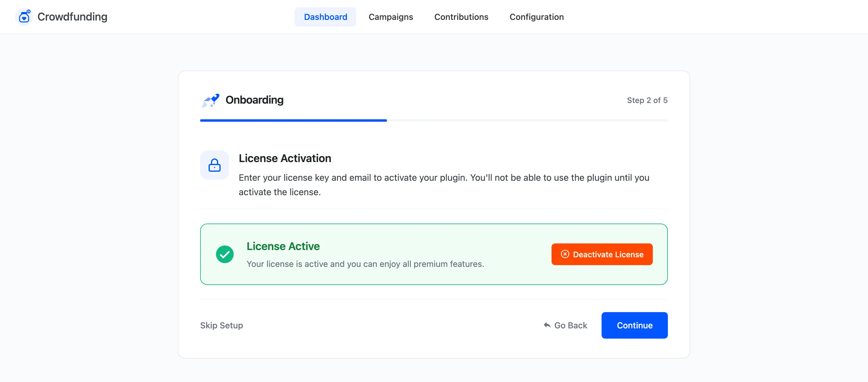Click the 'Enter your license key' description
The image size is (868, 382).
pos(444,185)
